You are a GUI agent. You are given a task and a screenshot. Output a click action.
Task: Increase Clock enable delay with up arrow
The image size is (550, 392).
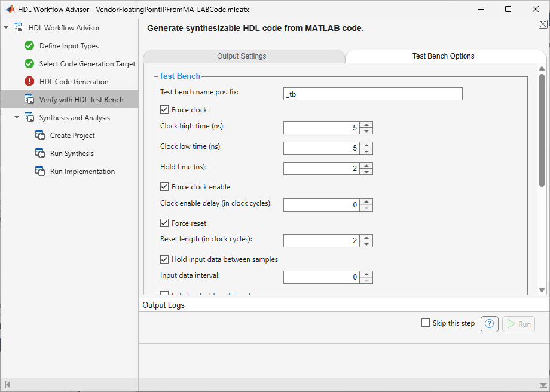[366, 202]
